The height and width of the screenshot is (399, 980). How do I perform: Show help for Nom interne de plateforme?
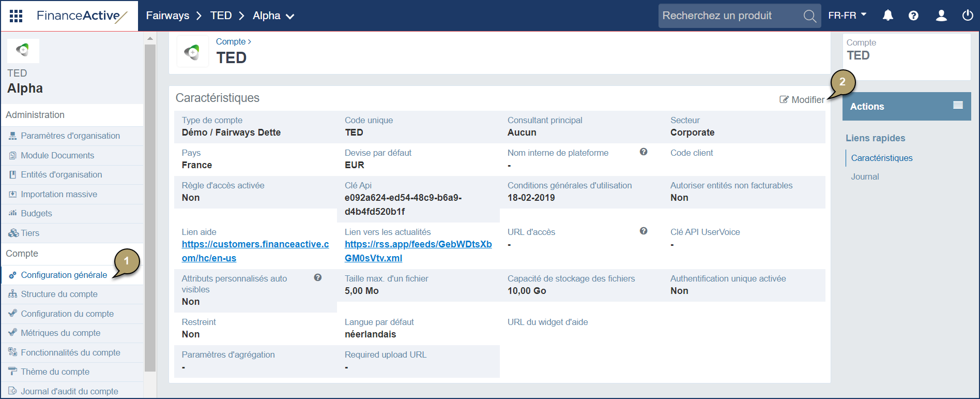click(x=644, y=152)
